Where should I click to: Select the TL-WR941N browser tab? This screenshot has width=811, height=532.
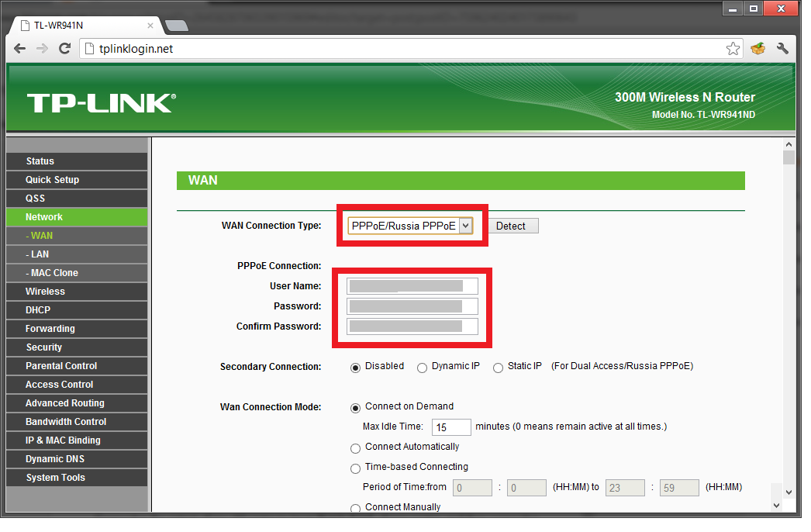pos(85,26)
